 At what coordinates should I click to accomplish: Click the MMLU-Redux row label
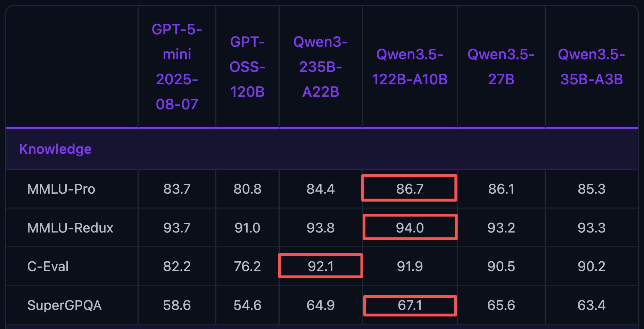point(70,228)
